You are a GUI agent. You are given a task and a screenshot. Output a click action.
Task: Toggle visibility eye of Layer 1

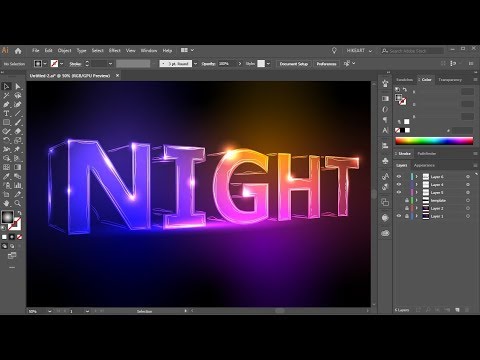tap(399, 216)
